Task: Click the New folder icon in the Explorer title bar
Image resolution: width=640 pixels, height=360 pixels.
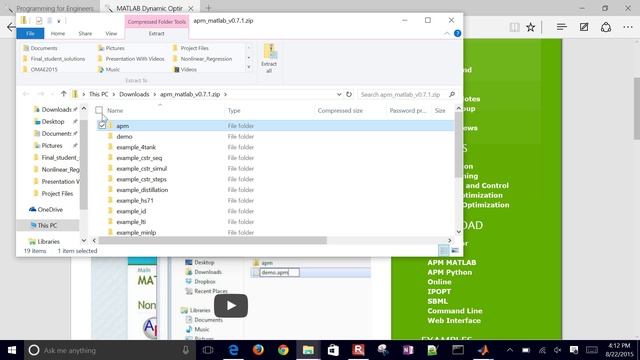Action: [x=49, y=20]
